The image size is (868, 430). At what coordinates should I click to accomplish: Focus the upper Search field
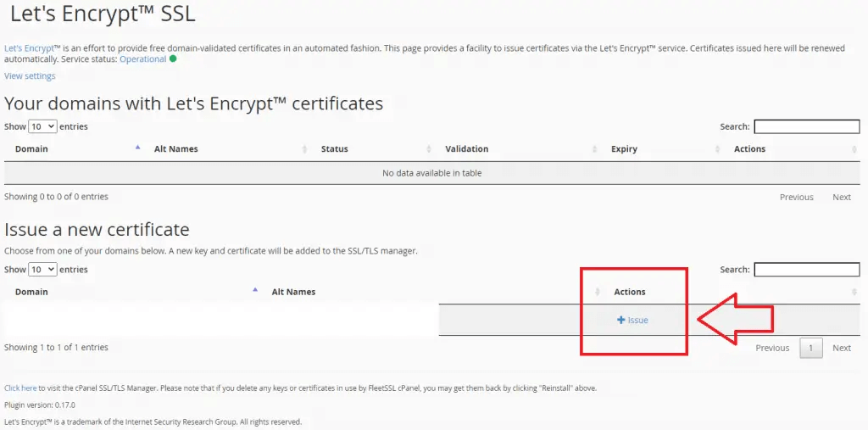coord(807,126)
